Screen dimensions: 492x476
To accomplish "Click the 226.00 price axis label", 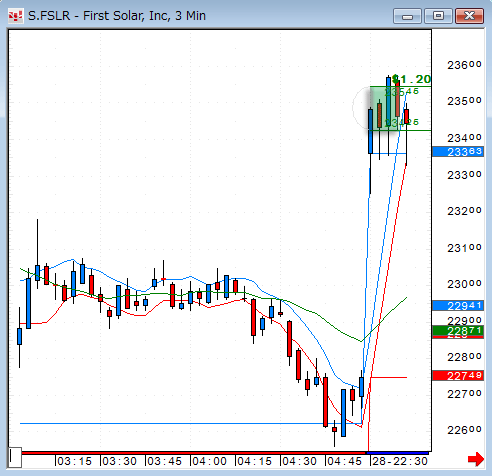I will coord(464,430).
